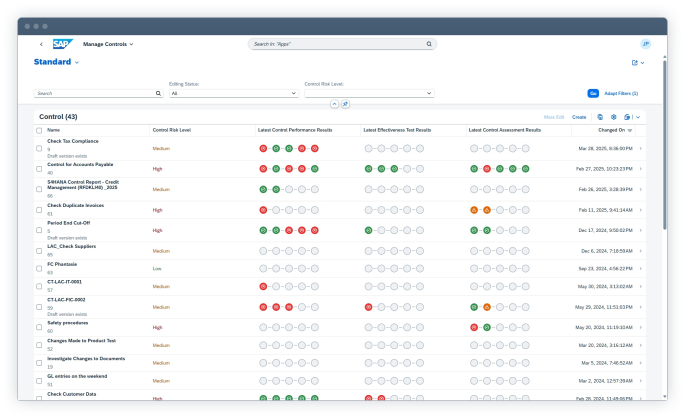Go back using the back arrow
Image resolution: width=685 pixels, height=418 pixels.
[x=41, y=44]
